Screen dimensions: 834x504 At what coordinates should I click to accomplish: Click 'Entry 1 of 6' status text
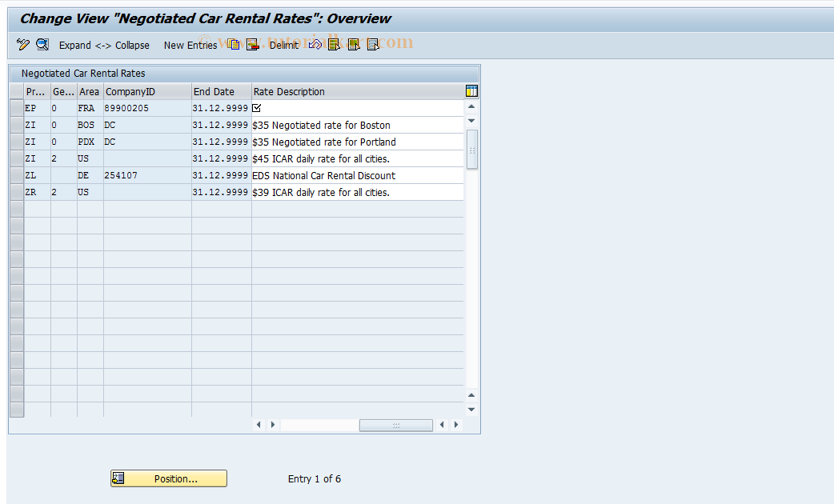[x=315, y=478]
